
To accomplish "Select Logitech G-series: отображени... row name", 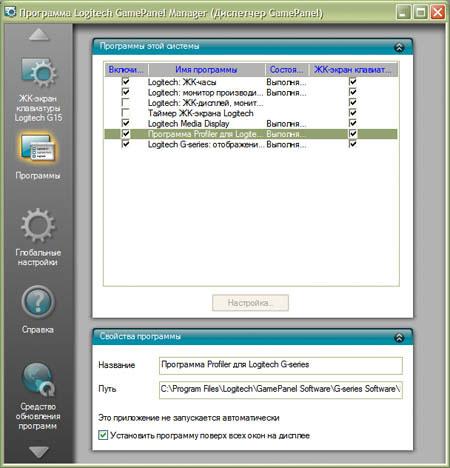I will (x=206, y=145).
